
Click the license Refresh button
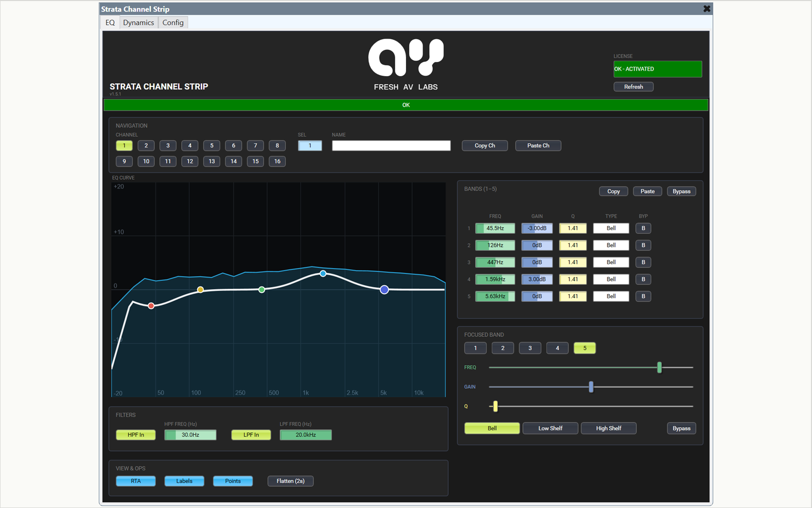pyautogui.click(x=633, y=87)
